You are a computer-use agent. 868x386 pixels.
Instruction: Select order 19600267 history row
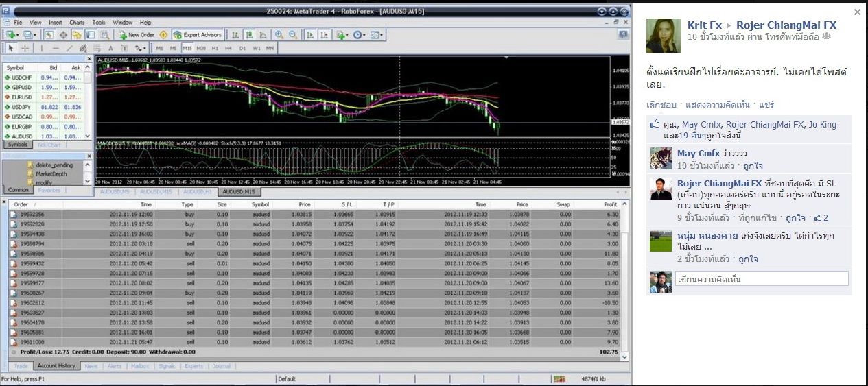(315, 292)
